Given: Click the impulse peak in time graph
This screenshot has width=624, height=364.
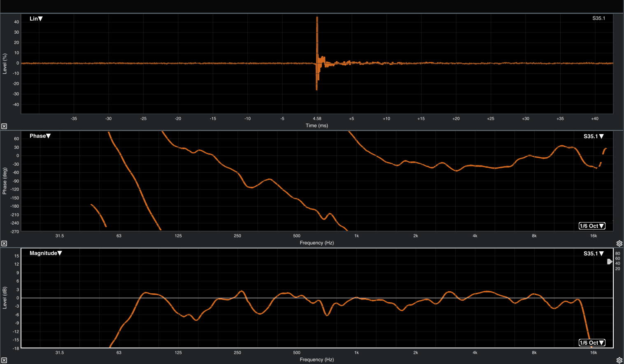Looking at the screenshot, I should coord(317,19).
